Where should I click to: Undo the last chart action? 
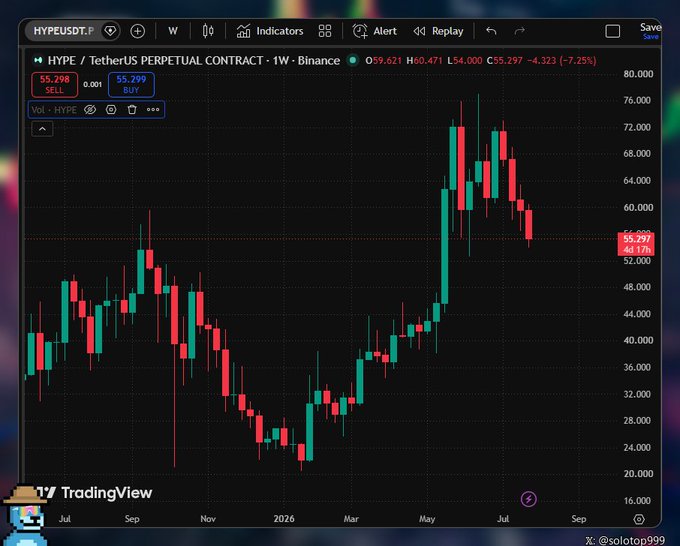(491, 31)
